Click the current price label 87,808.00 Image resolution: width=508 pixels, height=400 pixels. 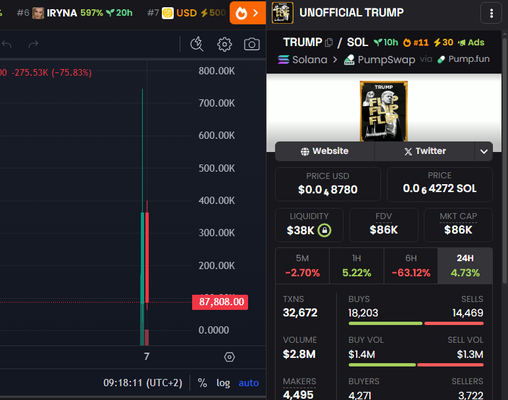pyautogui.click(x=220, y=302)
